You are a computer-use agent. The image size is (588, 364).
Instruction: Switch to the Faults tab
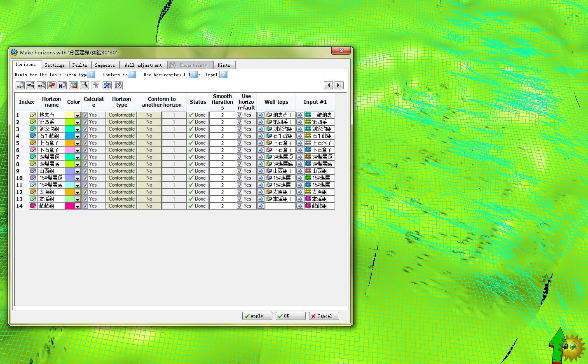[x=80, y=65]
